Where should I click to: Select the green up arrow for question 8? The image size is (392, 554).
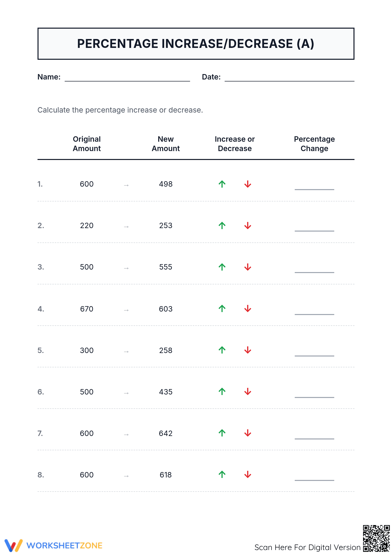pos(222,475)
